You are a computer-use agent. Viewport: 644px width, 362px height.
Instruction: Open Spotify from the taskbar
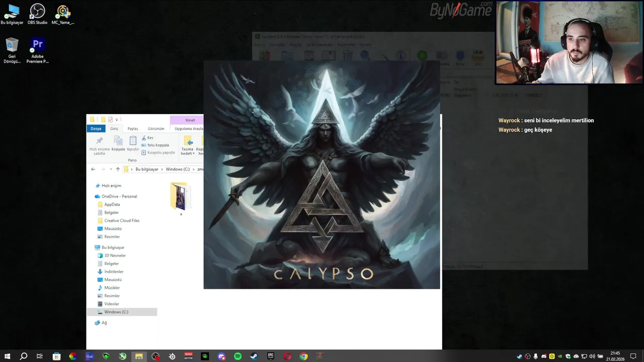[x=237, y=356]
